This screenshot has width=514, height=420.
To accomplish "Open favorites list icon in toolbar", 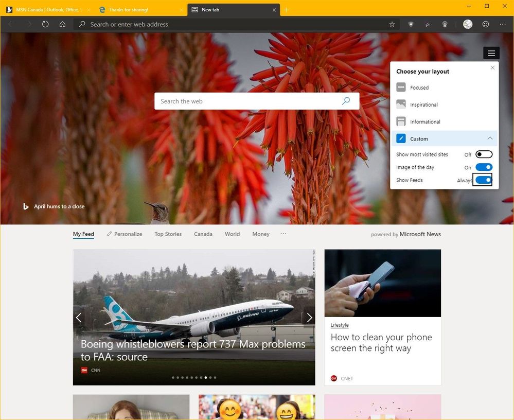I will (428, 24).
